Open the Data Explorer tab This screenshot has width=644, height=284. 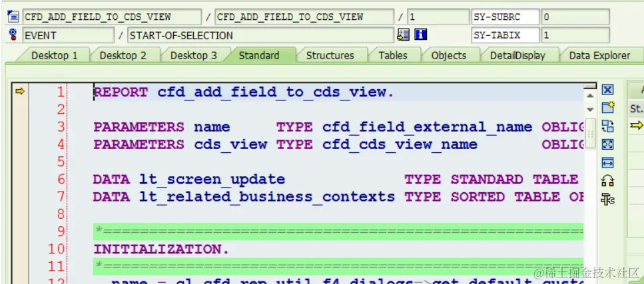(x=599, y=55)
